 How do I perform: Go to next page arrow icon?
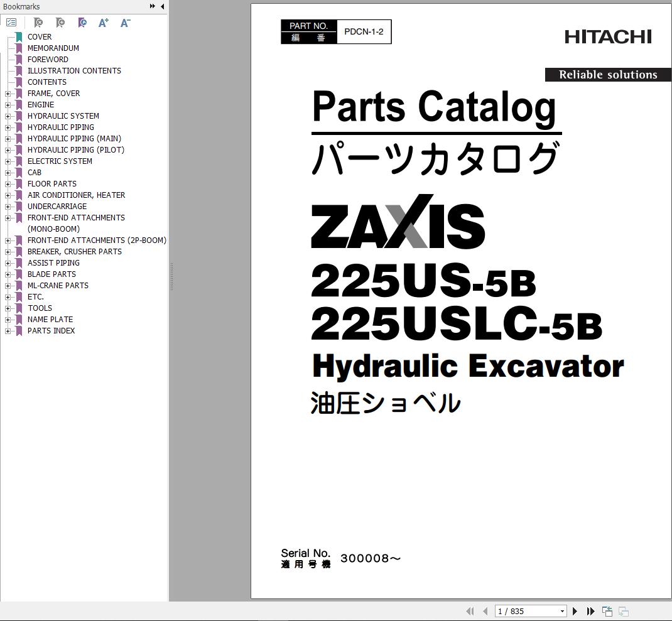point(575,611)
